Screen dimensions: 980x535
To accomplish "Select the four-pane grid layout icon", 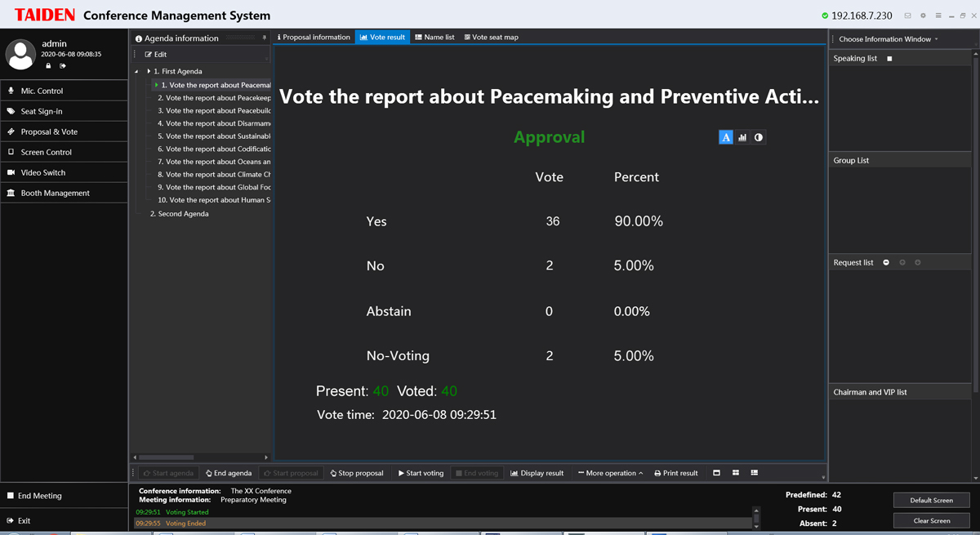I will [x=736, y=473].
